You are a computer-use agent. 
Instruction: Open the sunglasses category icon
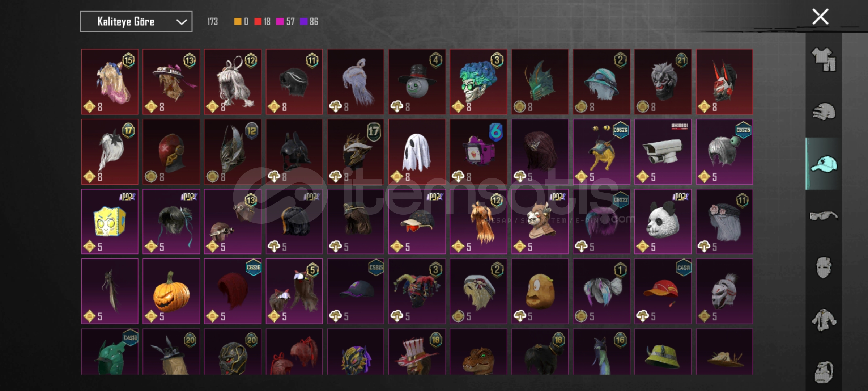click(x=824, y=216)
